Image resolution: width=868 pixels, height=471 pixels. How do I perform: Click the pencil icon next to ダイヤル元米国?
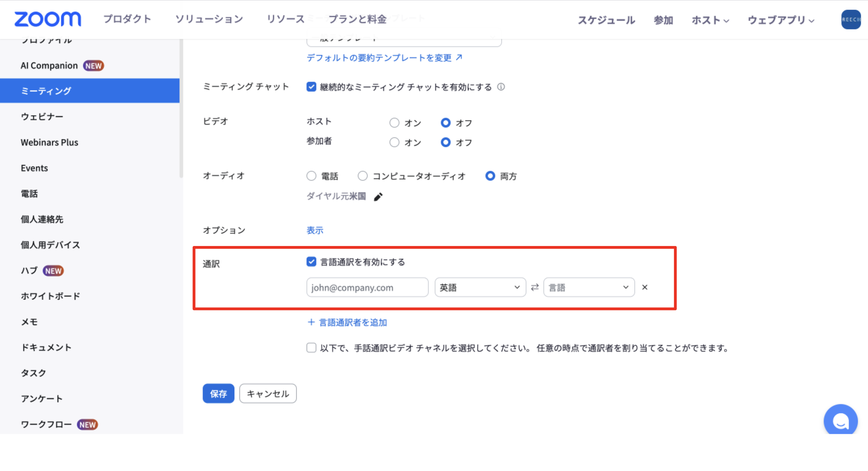(378, 197)
